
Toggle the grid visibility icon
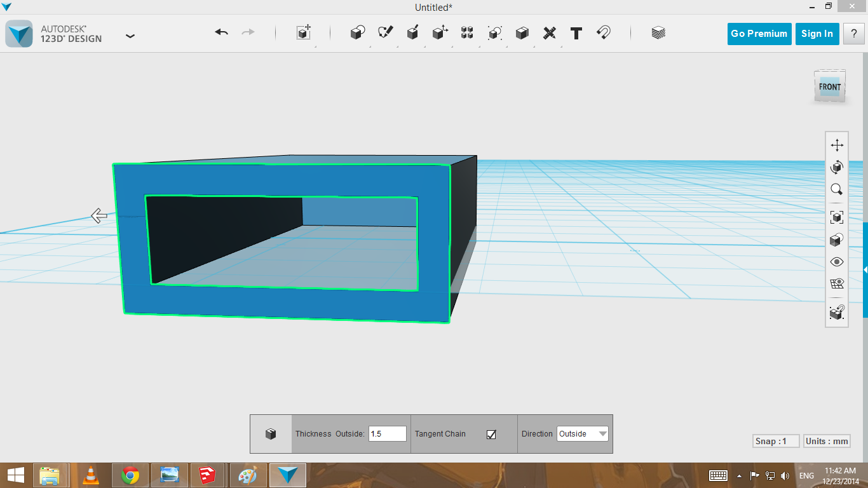pos(837,283)
